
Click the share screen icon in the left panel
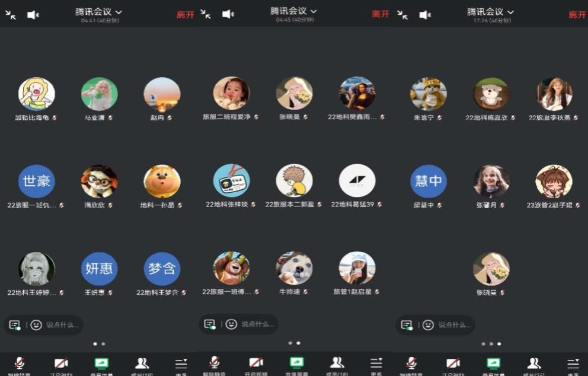coord(101,364)
